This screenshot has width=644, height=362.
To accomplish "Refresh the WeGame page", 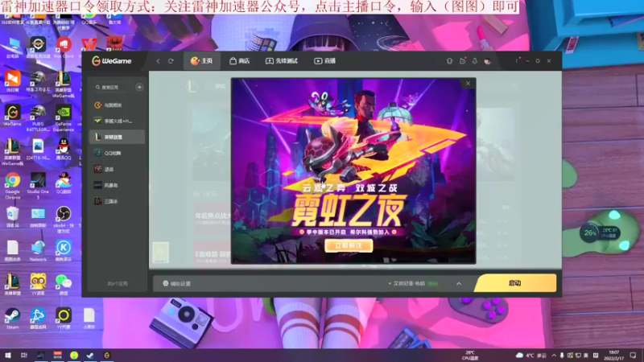I will (171, 61).
